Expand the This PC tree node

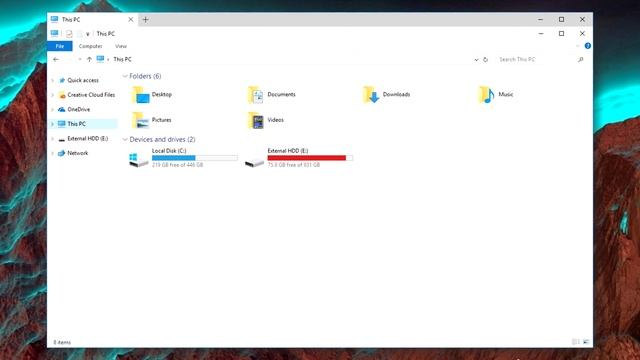point(53,124)
